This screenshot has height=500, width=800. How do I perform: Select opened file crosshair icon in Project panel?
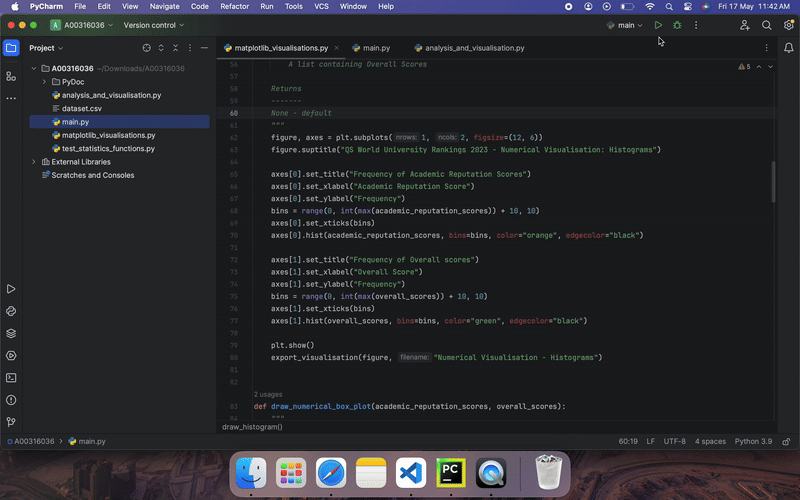click(x=146, y=47)
